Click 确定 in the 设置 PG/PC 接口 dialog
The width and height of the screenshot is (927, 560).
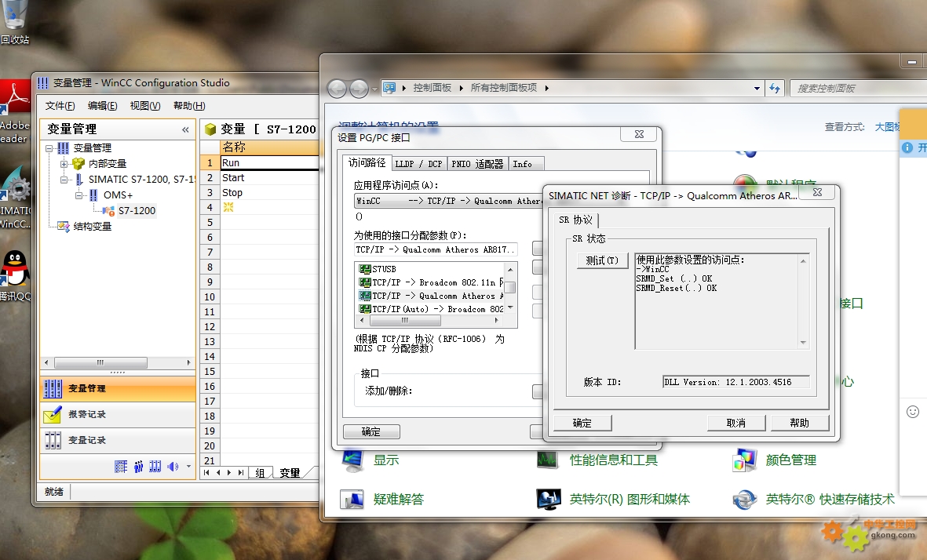click(x=371, y=432)
